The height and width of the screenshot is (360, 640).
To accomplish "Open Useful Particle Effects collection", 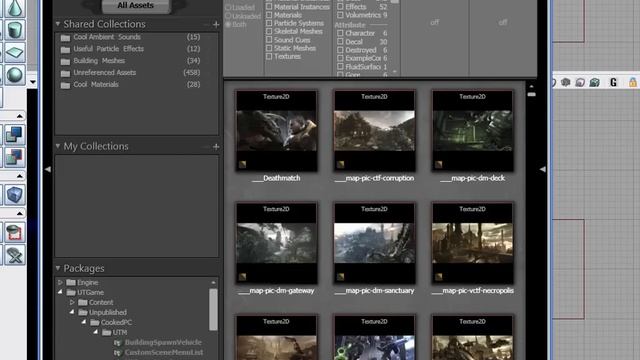I will point(109,49).
